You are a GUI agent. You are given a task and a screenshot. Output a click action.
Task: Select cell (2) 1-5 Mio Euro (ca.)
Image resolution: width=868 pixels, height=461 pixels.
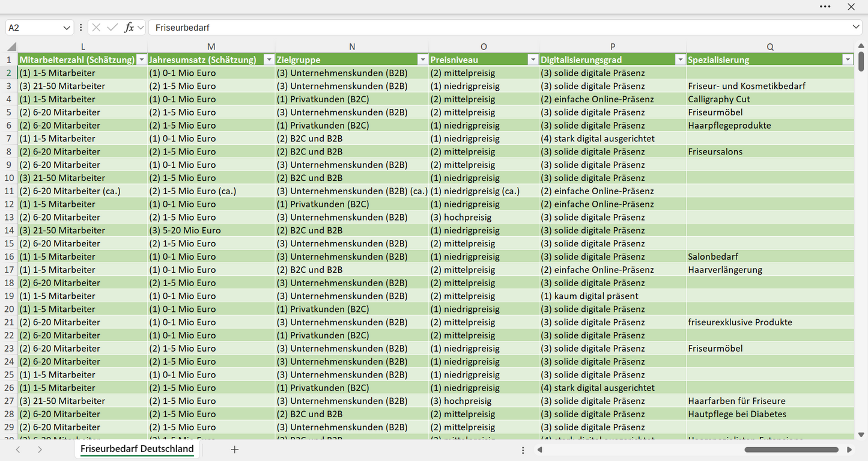211,191
